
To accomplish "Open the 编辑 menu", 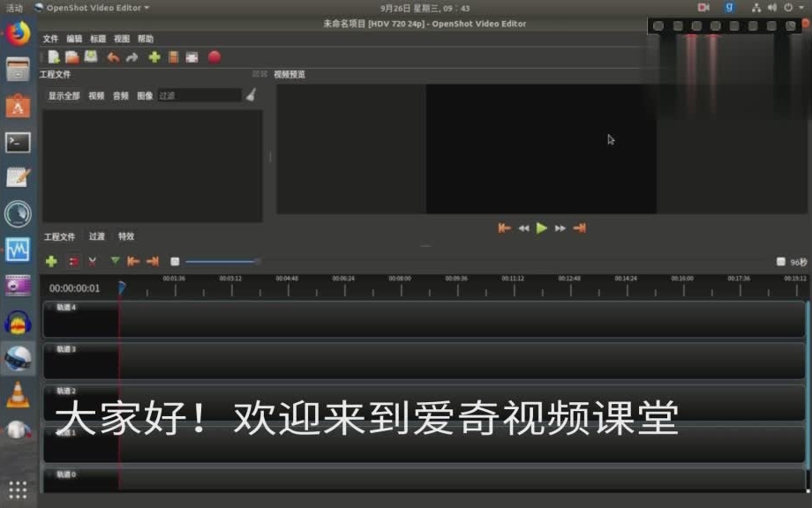I will click(x=74, y=39).
